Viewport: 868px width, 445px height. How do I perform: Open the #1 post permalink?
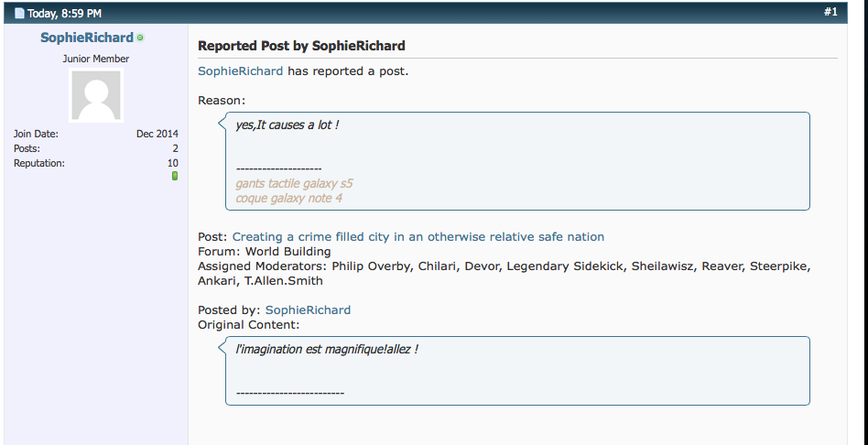[x=830, y=12]
